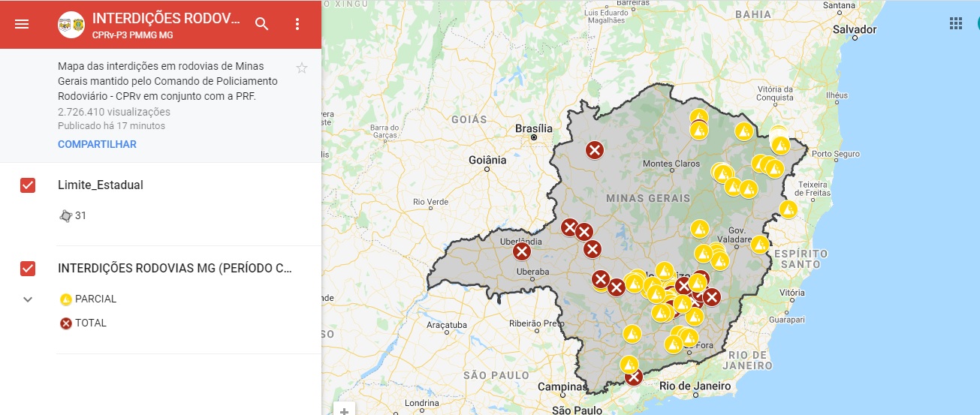The width and height of the screenshot is (980, 415).
Task: Click the red X marker nearest Brasília
Action: tap(595, 150)
